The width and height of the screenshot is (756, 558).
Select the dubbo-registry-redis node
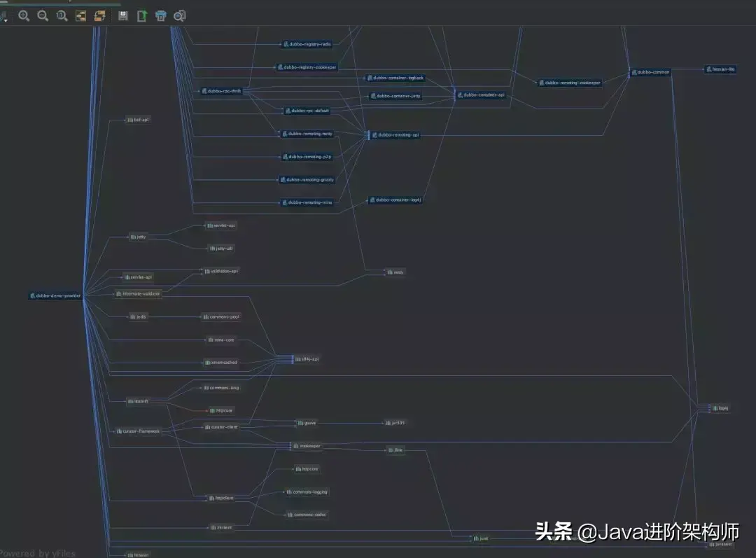[x=307, y=44]
